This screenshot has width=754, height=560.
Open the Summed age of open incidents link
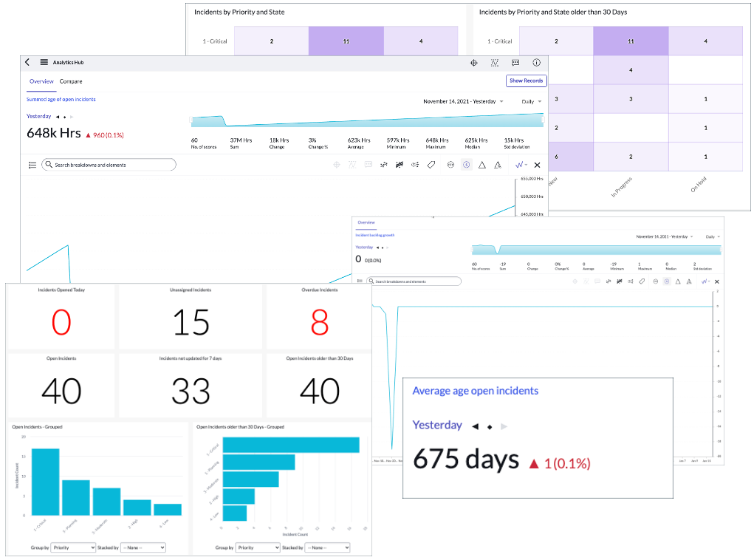[61, 99]
